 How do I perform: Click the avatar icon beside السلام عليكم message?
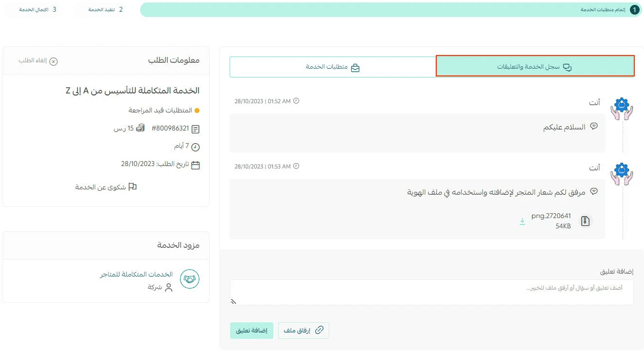coord(622,109)
